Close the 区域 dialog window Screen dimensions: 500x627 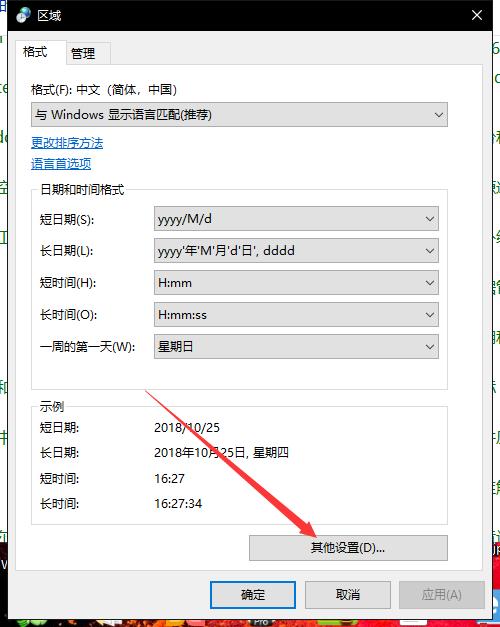(x=476, y=15)
